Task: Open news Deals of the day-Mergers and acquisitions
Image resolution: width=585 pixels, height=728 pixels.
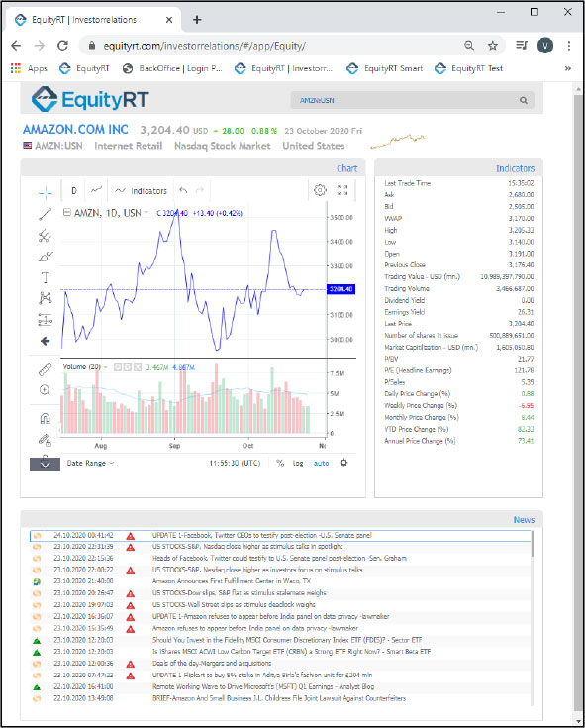Action: [x=212, y=663]
